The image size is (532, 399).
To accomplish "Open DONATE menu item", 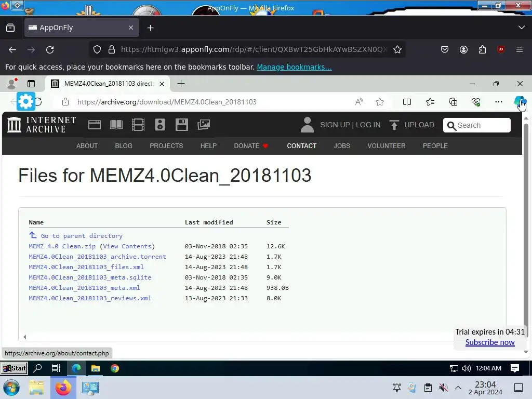I will 251,146.
